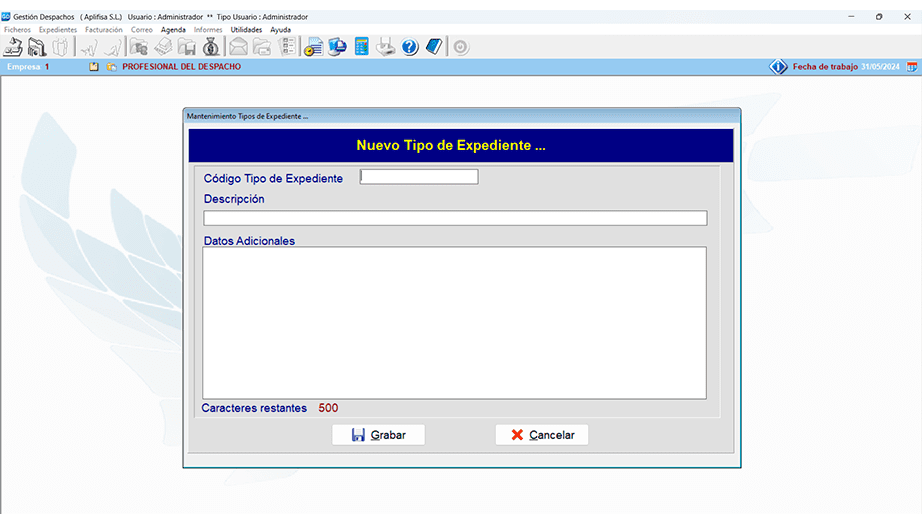Open the calendar icon beside work date
This screenshot has height=524, width=922.
pos(912,67)
